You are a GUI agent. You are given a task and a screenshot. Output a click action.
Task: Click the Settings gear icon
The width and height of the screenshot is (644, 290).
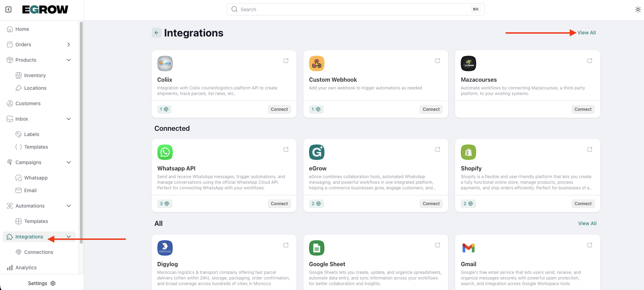(53, 283)
